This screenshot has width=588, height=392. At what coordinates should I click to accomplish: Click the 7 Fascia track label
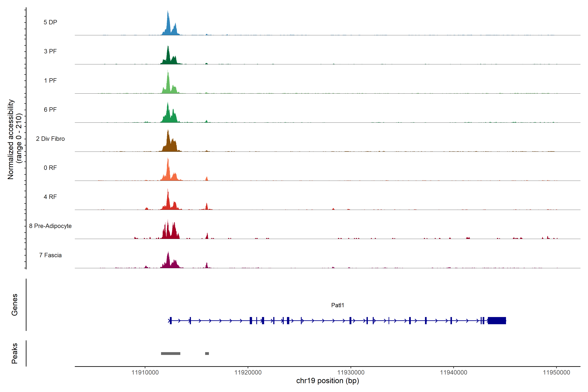tap(50, 255)
